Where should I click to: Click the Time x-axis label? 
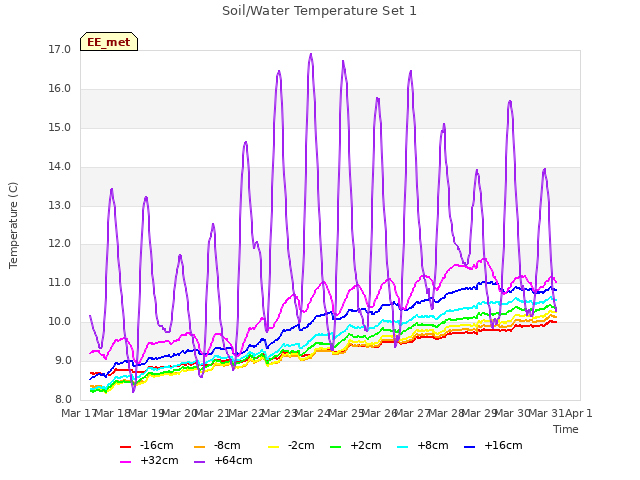[x=565, y=429]
